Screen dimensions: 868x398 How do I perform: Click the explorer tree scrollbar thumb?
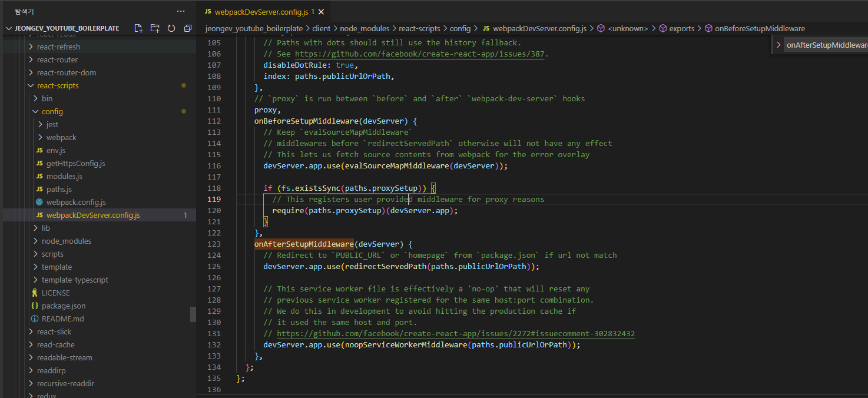(193, 314)
